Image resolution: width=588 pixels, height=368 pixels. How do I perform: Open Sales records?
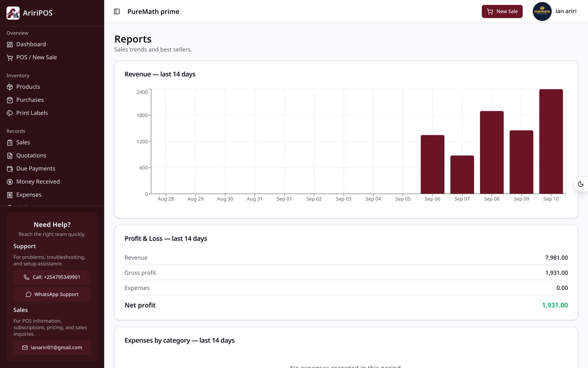[52, 142]
